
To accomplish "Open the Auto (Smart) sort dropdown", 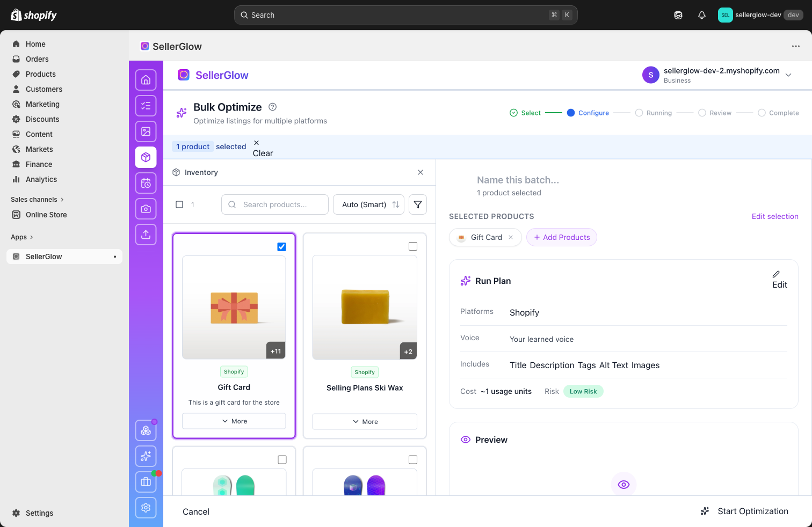I will (368, 204).
